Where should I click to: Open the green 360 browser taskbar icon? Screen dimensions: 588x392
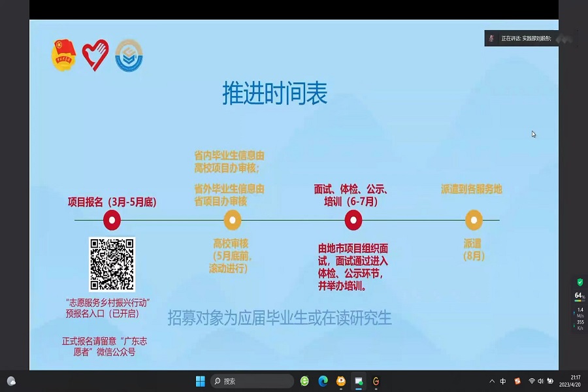pos(304,381)
